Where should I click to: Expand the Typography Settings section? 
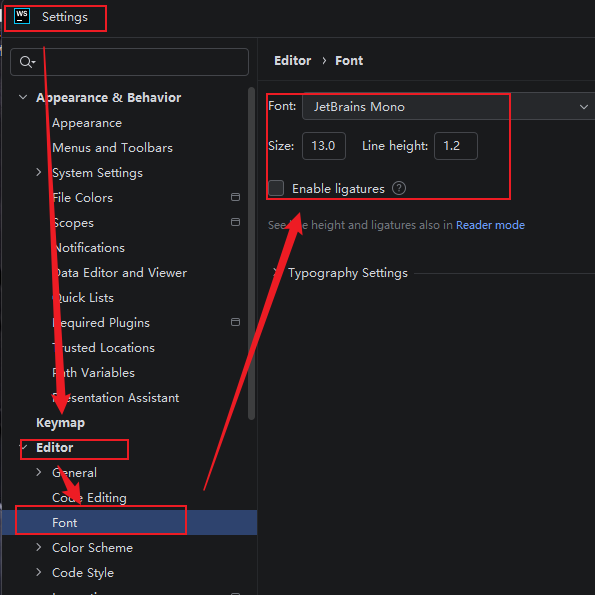pyautogui.click(x=276, y=272)
